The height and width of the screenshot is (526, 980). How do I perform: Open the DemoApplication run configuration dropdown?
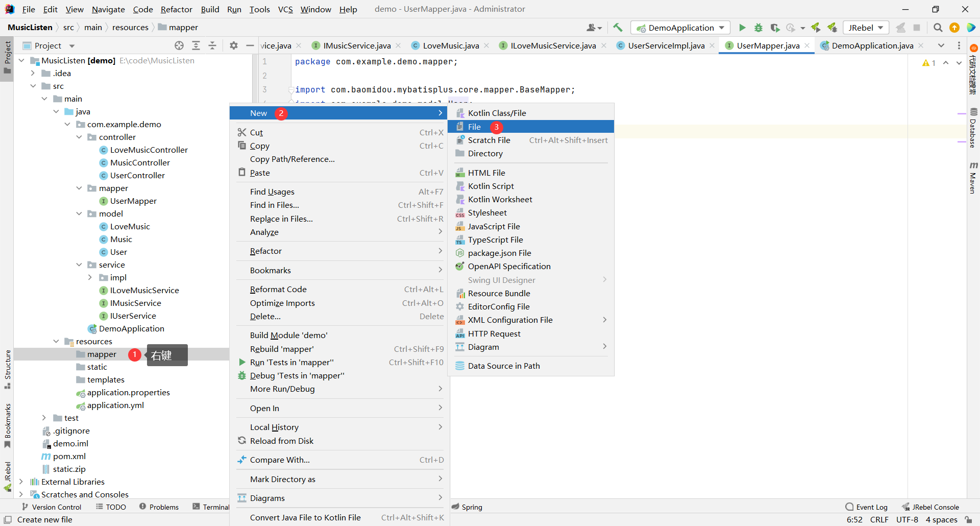pyautogui.click(x=680, y=28)
